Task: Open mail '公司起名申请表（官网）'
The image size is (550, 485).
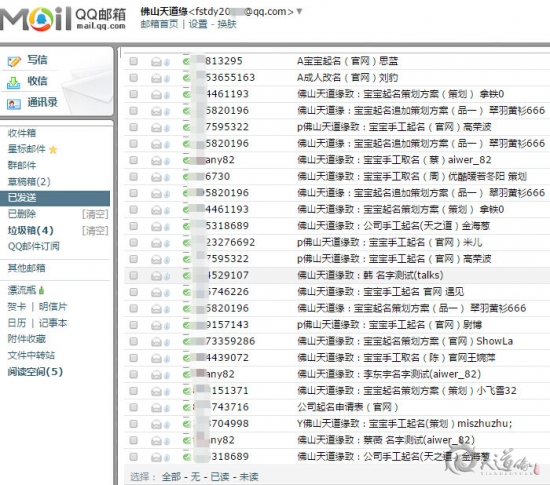Action: (x=348, y=407)
